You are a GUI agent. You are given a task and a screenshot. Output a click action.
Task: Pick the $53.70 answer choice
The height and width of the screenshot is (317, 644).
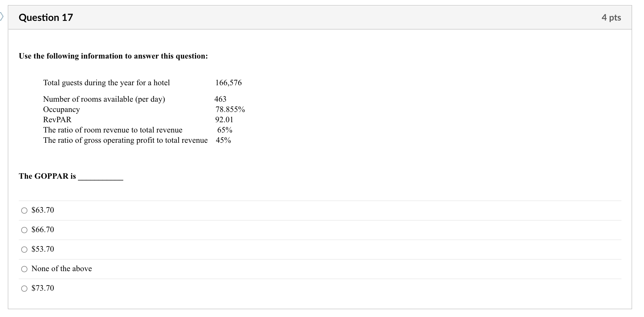(24, 250)
